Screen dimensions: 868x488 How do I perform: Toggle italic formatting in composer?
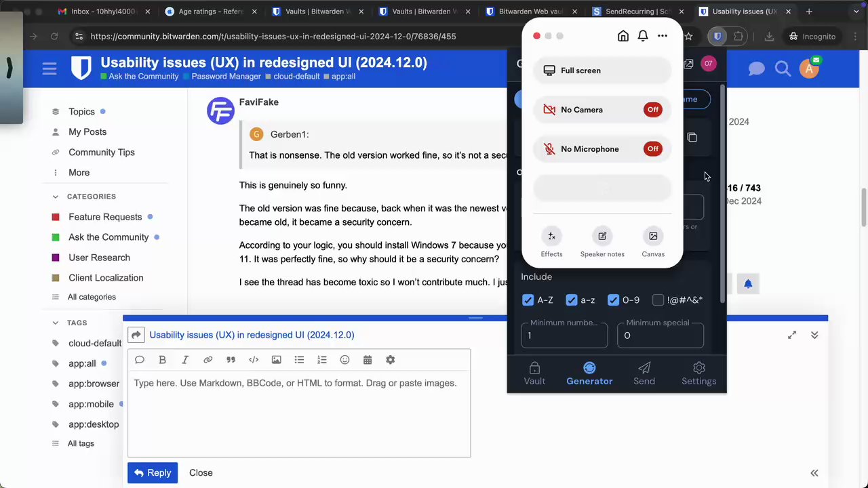click(x=185, y=360)
